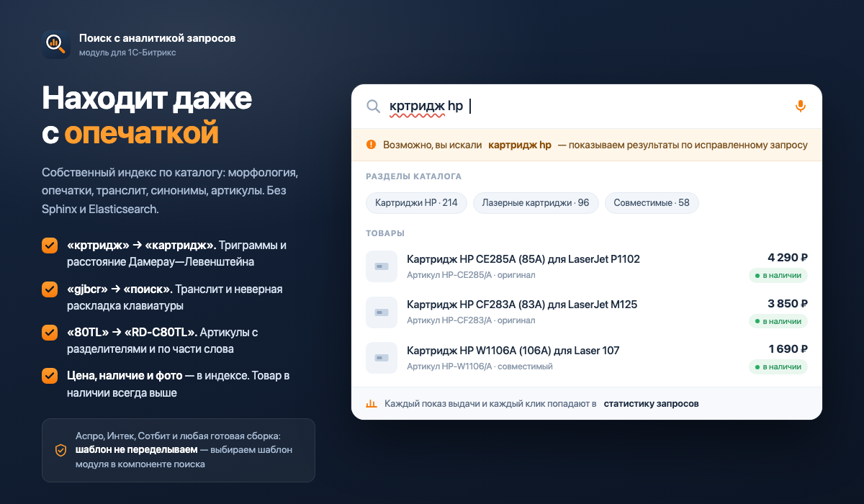Viewport: 864px width, 504px height.
Task: Click product image placeholder for CE285A cartridge
Action: tap(382, 266)
